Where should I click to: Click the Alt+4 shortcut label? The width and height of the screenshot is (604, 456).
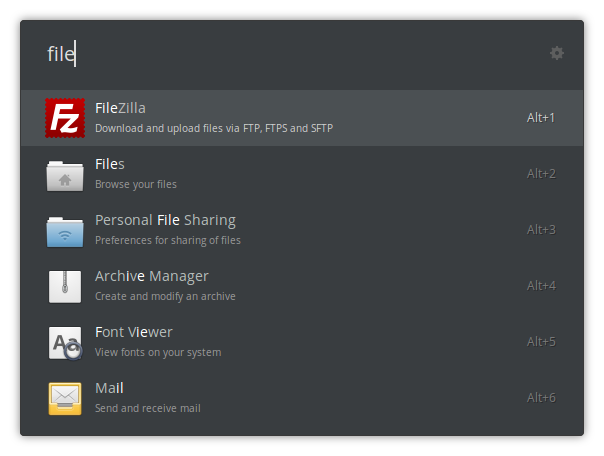coord(541,286)
